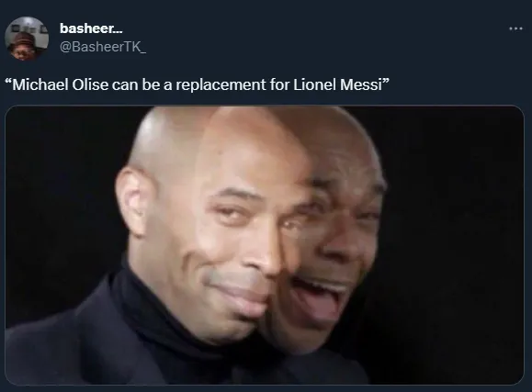Click the words "Lionel Messi" in the tweet

338,84
